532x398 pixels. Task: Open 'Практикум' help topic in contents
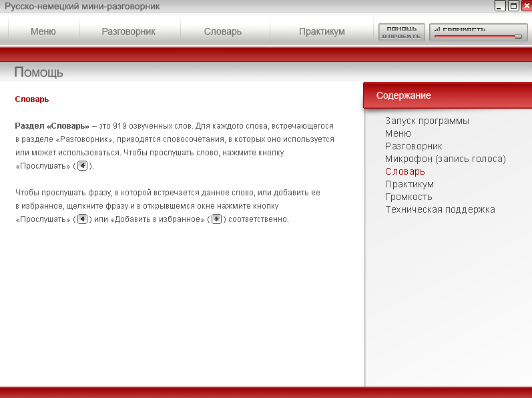[x=409, y=184]
